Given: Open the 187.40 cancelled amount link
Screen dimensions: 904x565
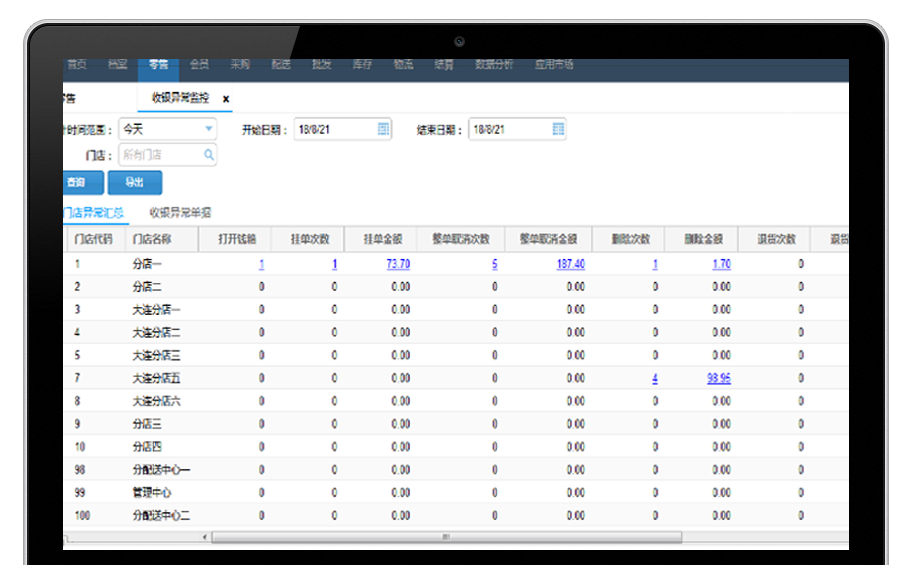Looking at the screenshot, I should point(571,264).
